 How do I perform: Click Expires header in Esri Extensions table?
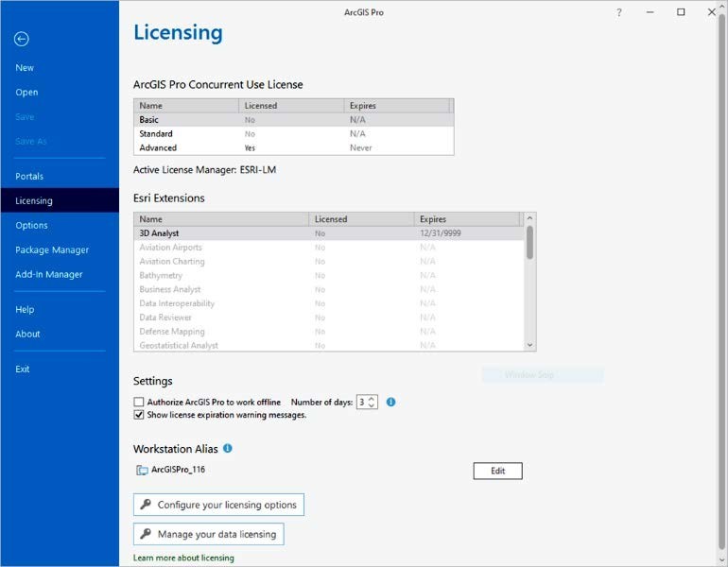pos(467,219)
